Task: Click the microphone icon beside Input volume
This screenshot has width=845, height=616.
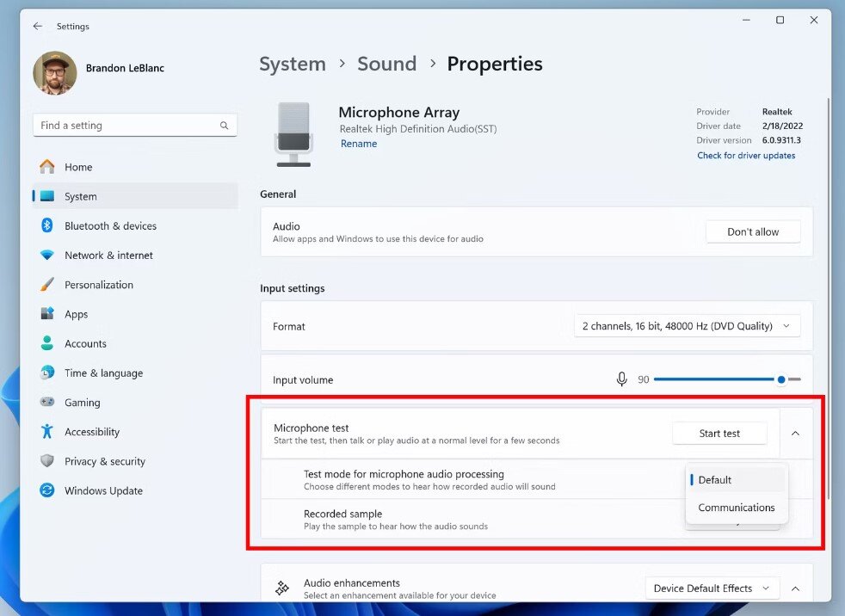Action: [x=622, y=379]
